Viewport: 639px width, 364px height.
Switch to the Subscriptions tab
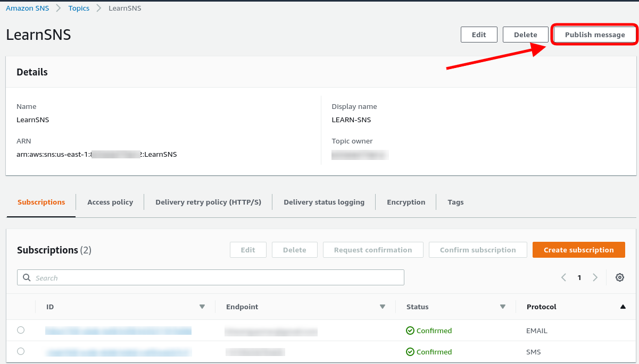(42, 202)
